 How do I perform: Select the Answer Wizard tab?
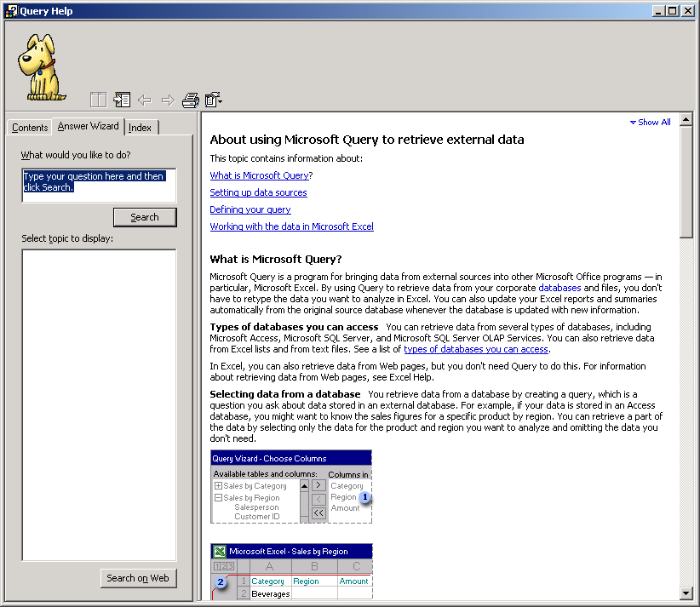(x=88, y=126)
